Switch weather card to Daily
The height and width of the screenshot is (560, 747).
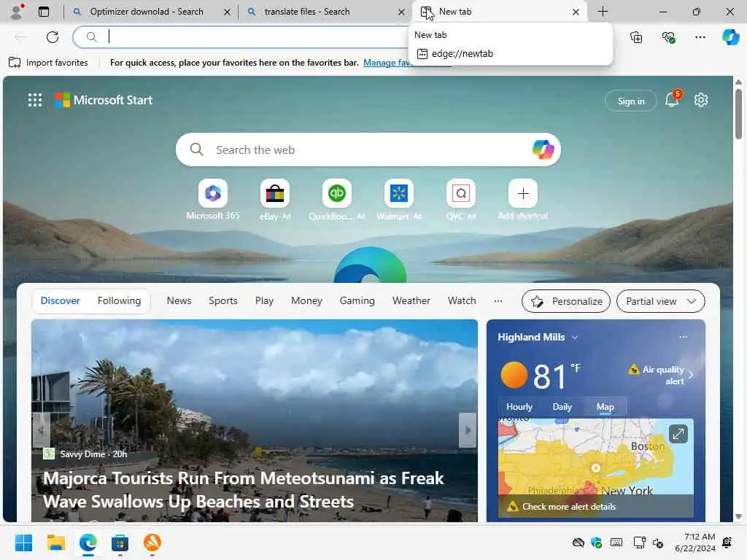(x=562, y=407)
